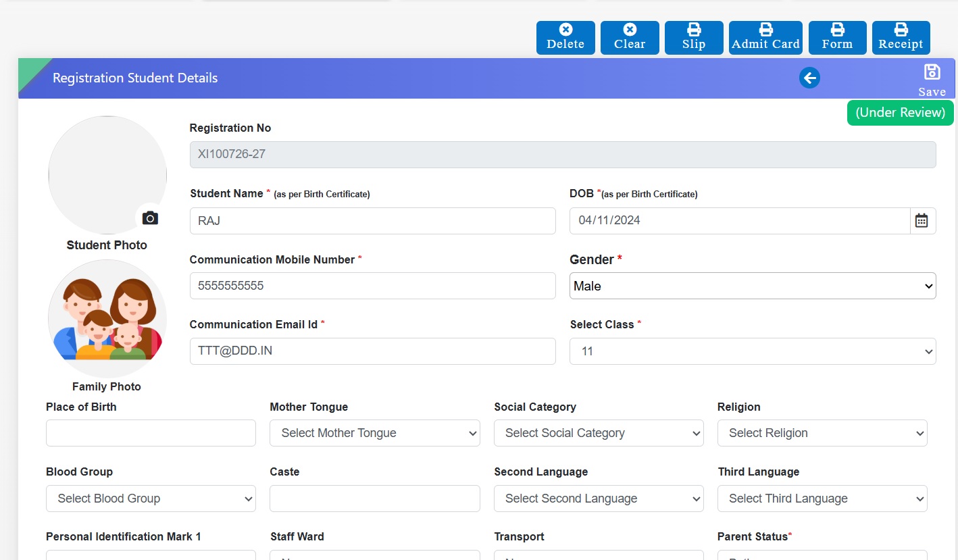The width and height of the screenshot is (958, 560).
Task: Expand the Select Class dropdown
Action: click(752, 351)
